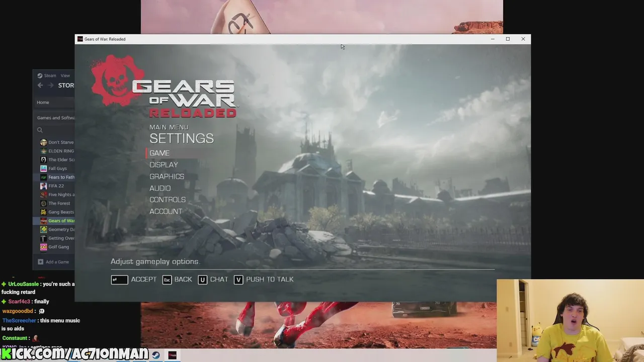Select Gang Beasts icon in Steam library

[x=44, y=212]
